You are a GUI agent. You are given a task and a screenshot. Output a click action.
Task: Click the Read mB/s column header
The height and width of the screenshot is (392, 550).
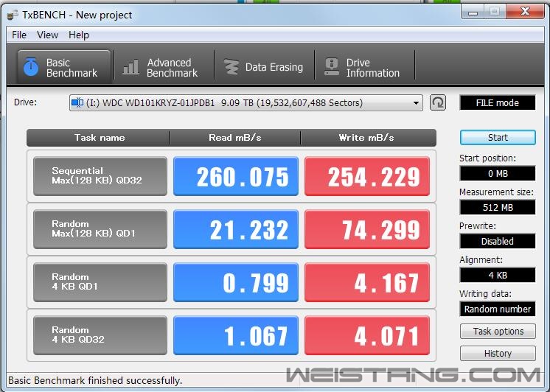click(x=235, y=138)
